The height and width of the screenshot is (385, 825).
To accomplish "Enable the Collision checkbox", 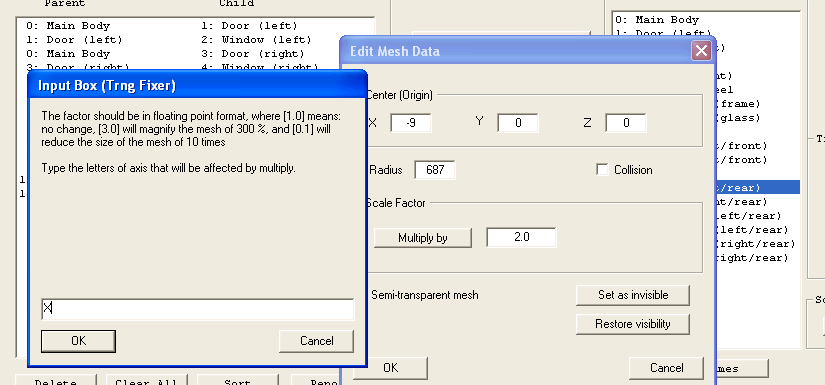I will 602,170.
